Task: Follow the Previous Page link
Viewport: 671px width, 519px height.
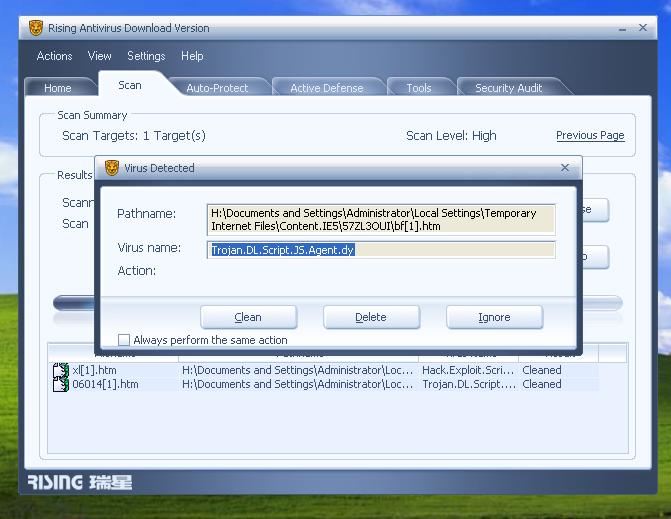Action: pos(590,136)
